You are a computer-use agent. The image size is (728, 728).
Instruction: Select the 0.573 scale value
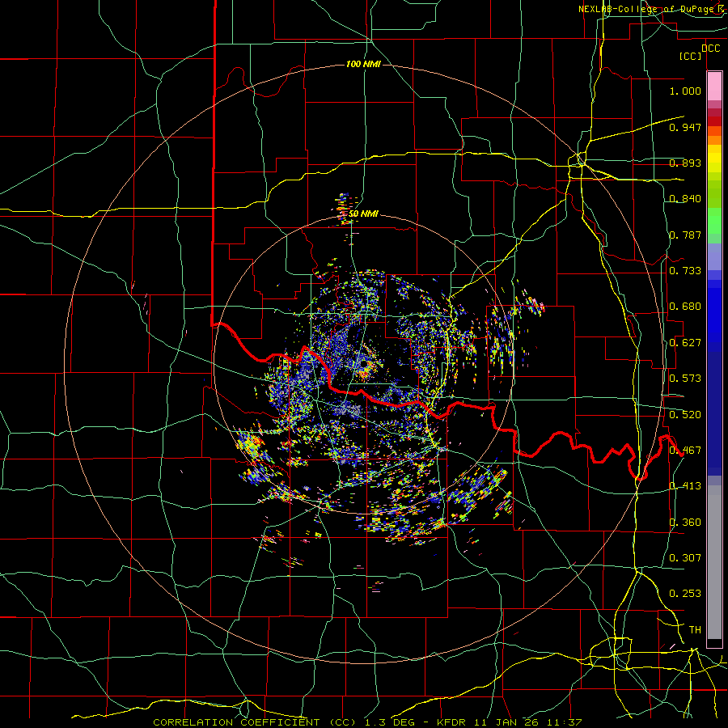pyautogui.click(x=685, y=379)
